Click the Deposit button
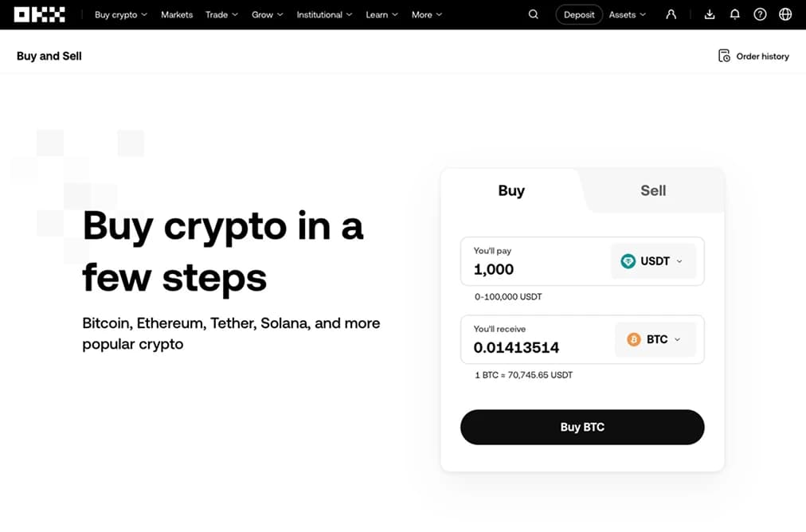806x532 pixels. click(x=579, y=14)
